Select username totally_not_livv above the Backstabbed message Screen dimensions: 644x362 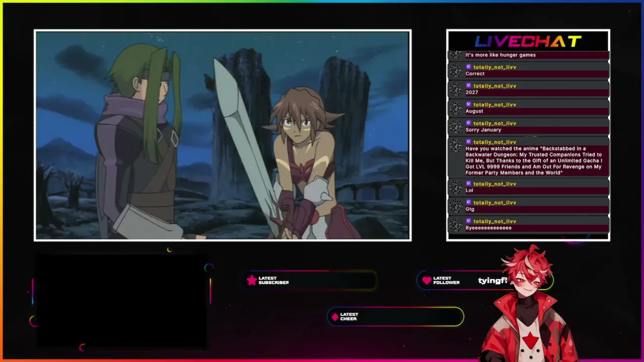point(495,142)
